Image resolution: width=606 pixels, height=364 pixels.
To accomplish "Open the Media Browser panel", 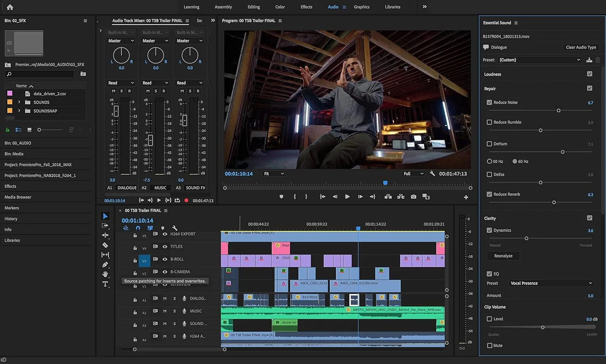I will pos(18,197).
